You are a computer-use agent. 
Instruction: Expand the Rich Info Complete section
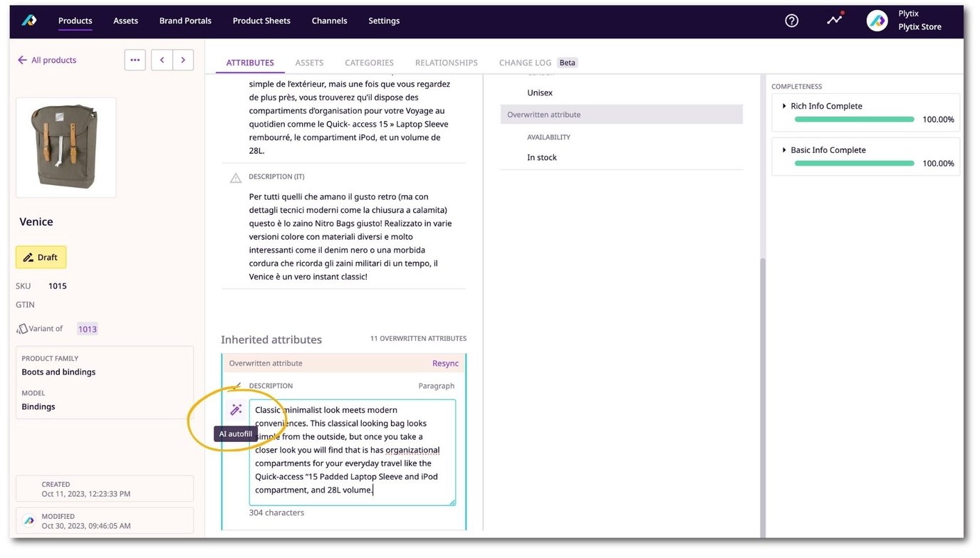point(783,105)
